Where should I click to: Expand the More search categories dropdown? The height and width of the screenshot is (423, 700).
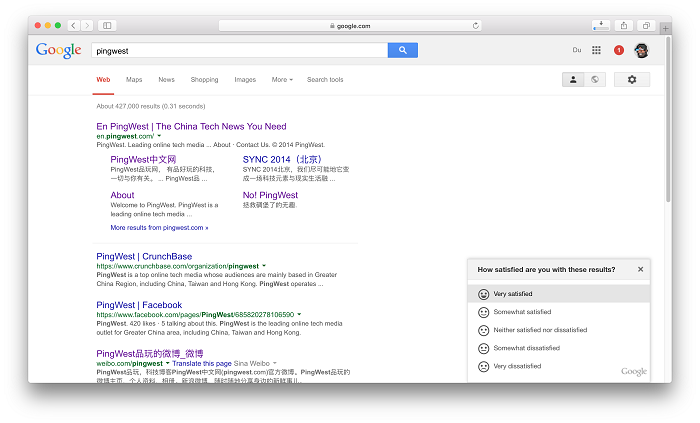(x=282, y=79)
